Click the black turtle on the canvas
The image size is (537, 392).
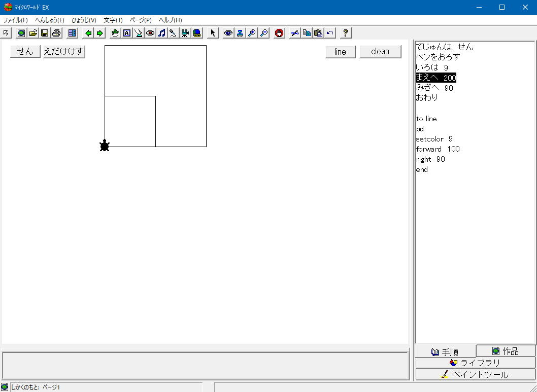[105, 146]
